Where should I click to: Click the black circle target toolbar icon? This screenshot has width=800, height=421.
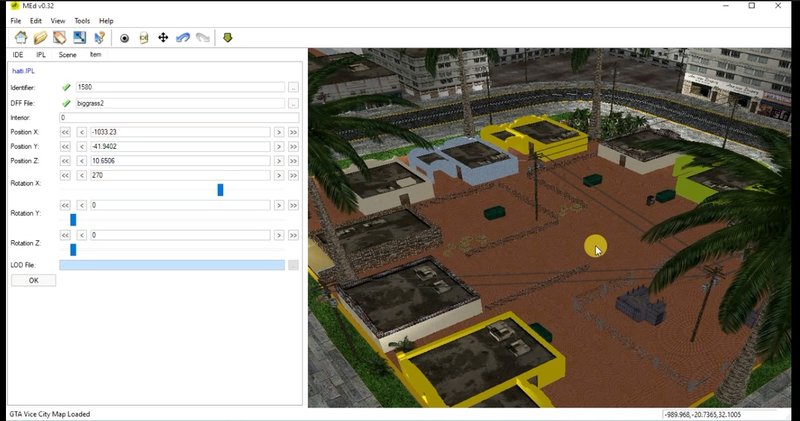click(x=124, y=38)
